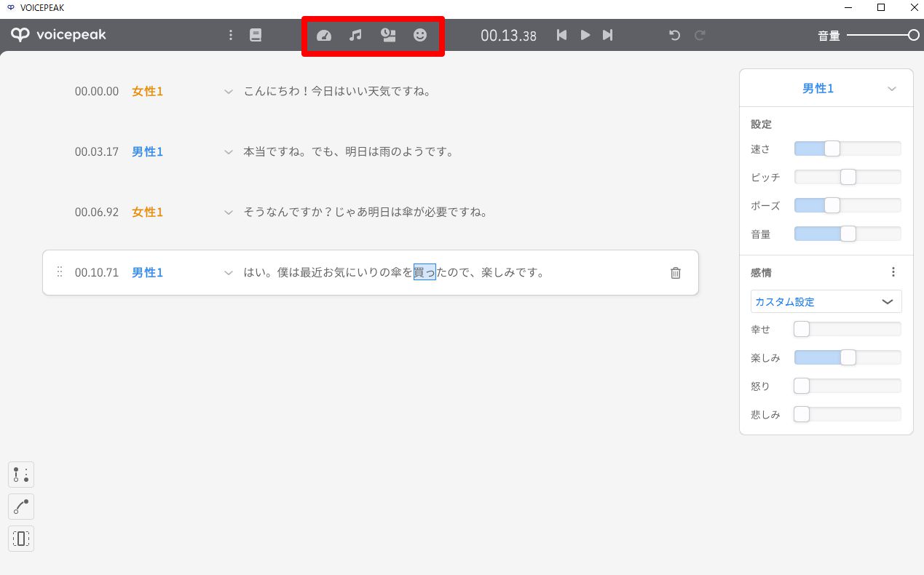Toggle the narrator and block display icon

[388, 35]
